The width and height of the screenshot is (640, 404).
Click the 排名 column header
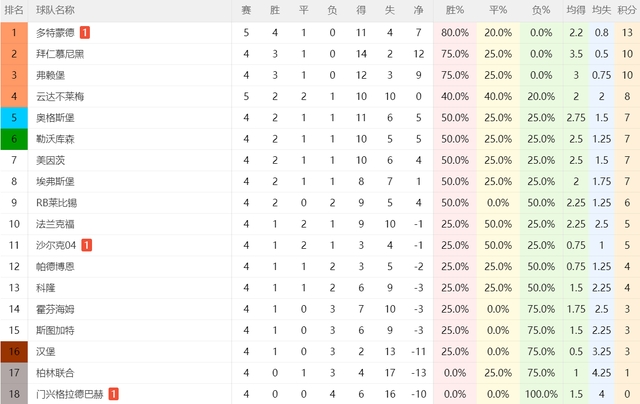14,10
